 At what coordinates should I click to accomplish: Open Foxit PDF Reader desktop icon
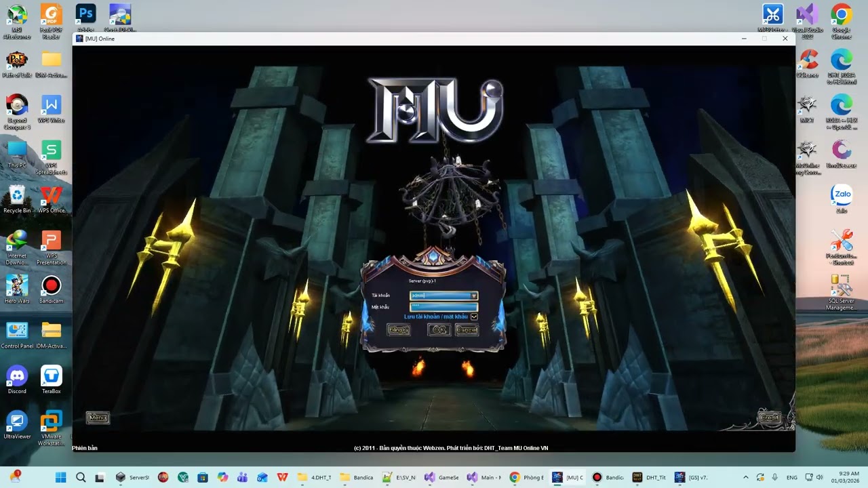(x=52, y=21)
